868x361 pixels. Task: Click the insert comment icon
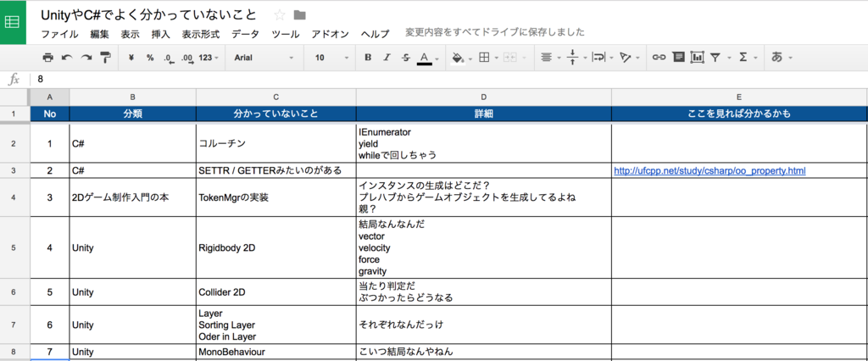pyautogui.click(x=678, y=57)
